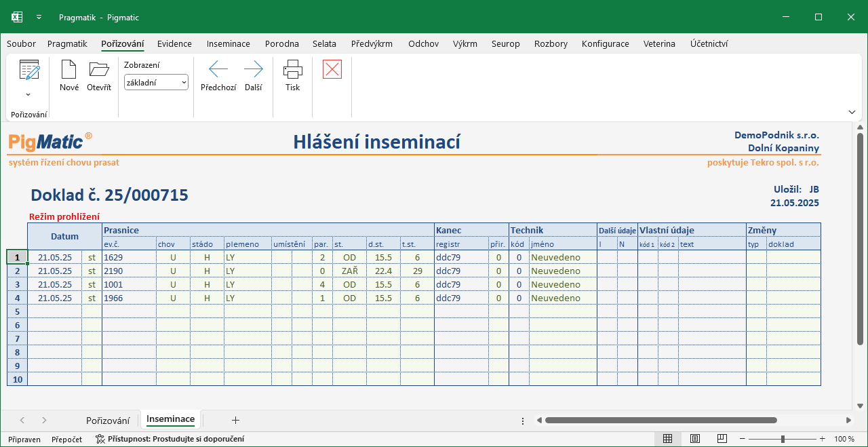Collapse the ribbon with the chevron
Viewport: 868px width, 447px height.
click(x=852, y=112)
